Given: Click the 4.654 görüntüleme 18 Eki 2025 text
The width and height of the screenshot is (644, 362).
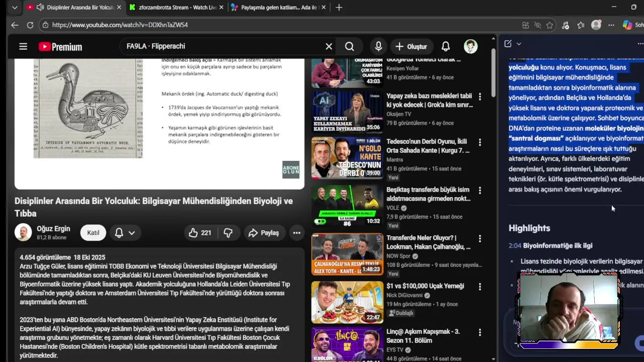Looking at the screenshot, I should click(x=62, y=257).
